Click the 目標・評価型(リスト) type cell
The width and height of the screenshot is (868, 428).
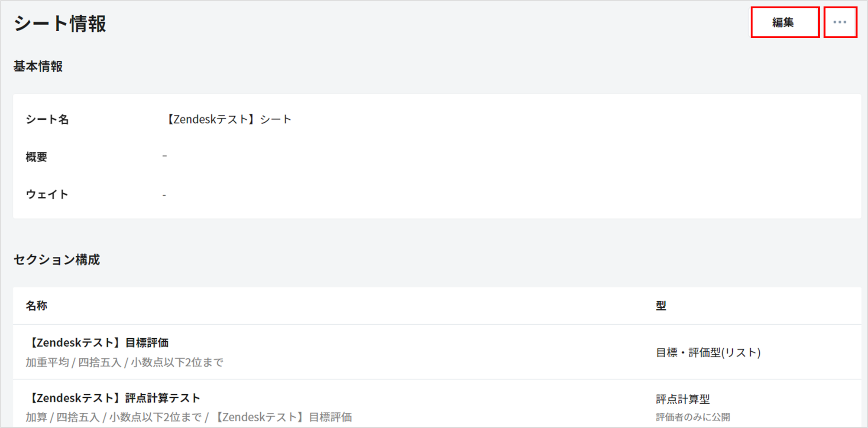[708, 352]
